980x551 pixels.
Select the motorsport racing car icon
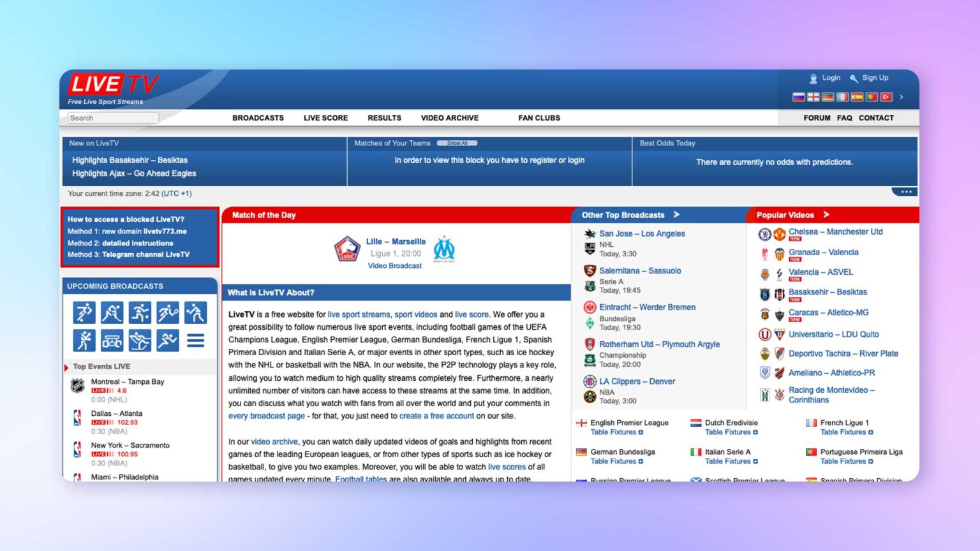click(112, 341)
